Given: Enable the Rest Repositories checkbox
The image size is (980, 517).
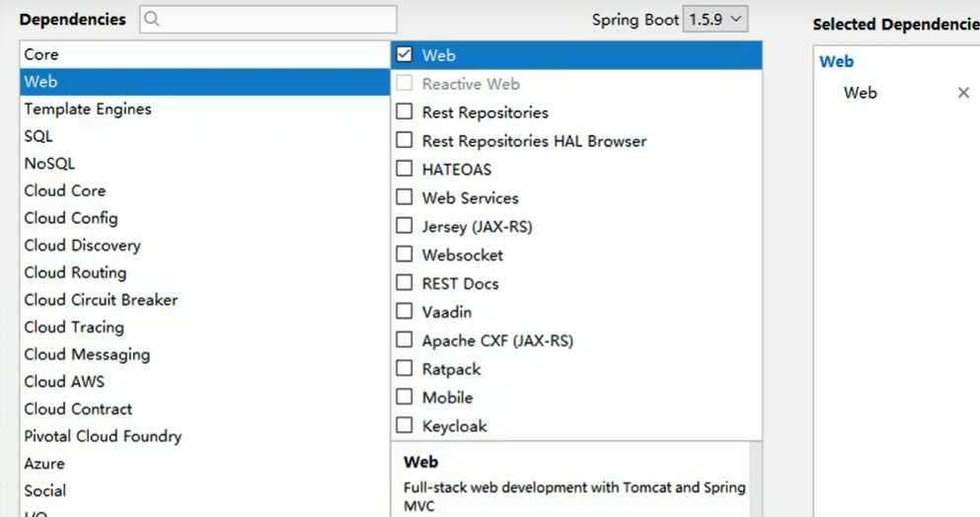Looking at the screenshot, I should 405,111.
